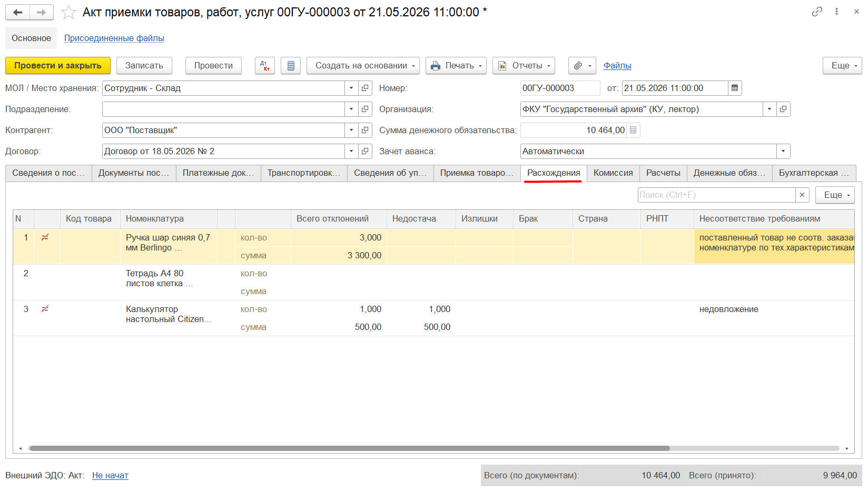Open the calendar picker for date
Viewport: 868px width, 492px height.
(735, 88)
